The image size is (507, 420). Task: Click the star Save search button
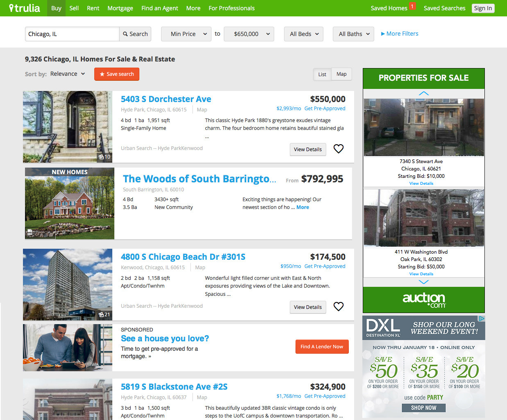117,74
